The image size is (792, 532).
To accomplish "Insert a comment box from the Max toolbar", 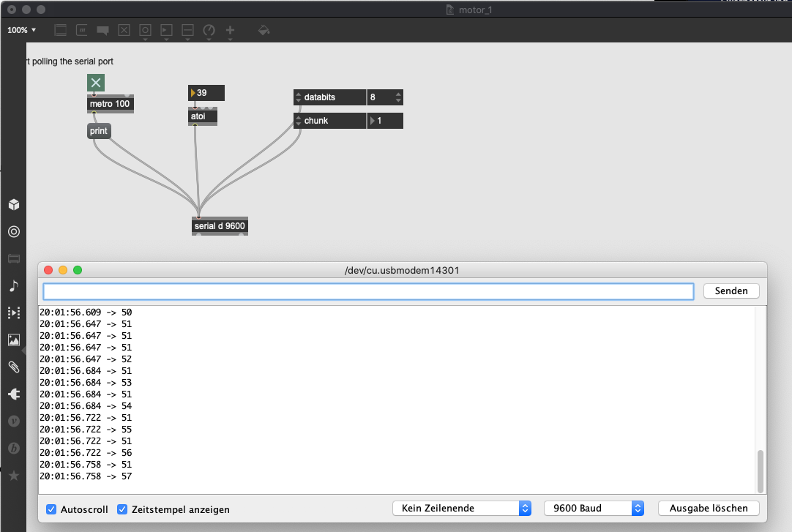I will [x=102, y=30].
